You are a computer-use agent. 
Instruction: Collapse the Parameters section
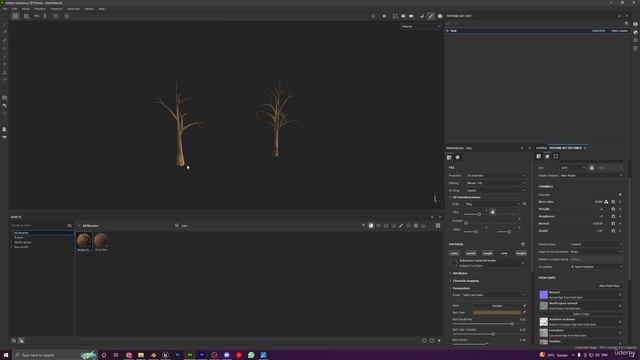[x=460, y=288]
